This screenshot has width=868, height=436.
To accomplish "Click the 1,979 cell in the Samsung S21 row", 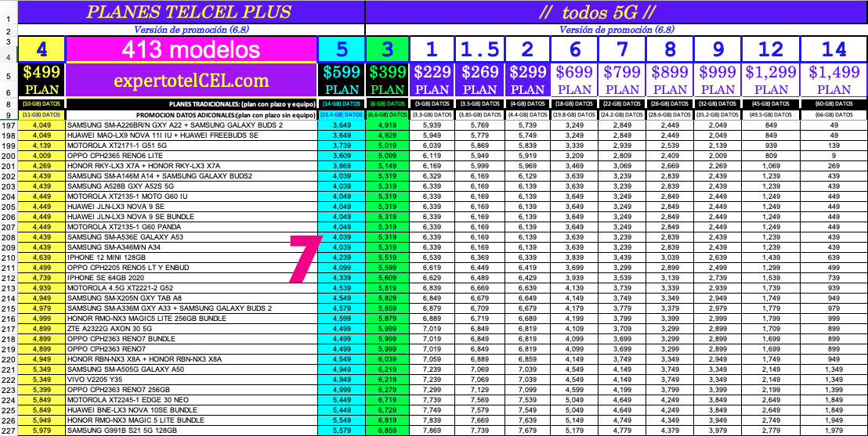I will click(x=834, y=431).
